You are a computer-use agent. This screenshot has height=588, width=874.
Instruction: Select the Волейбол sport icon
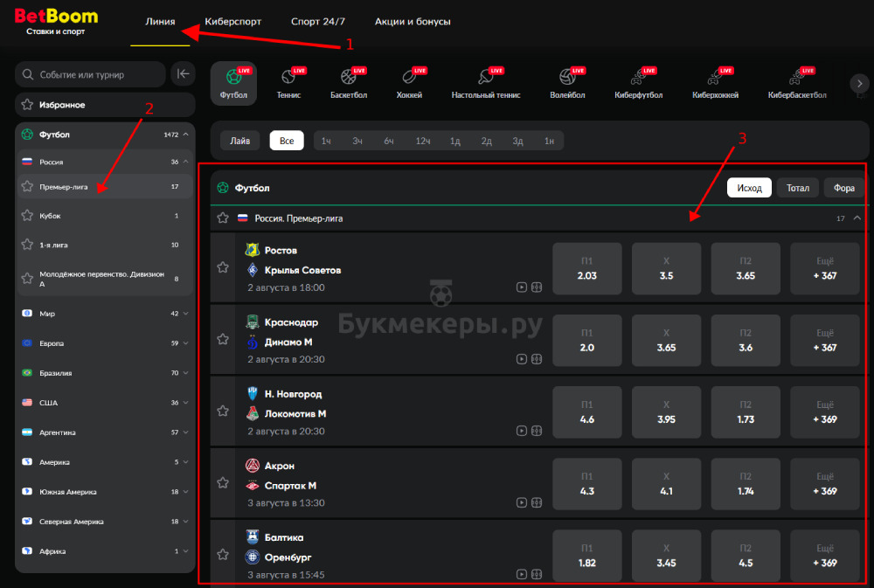coord(567,83)
